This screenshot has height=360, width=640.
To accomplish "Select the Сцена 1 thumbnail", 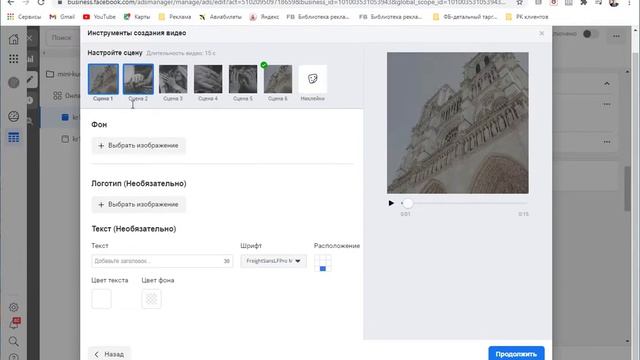I will [103, 79].
